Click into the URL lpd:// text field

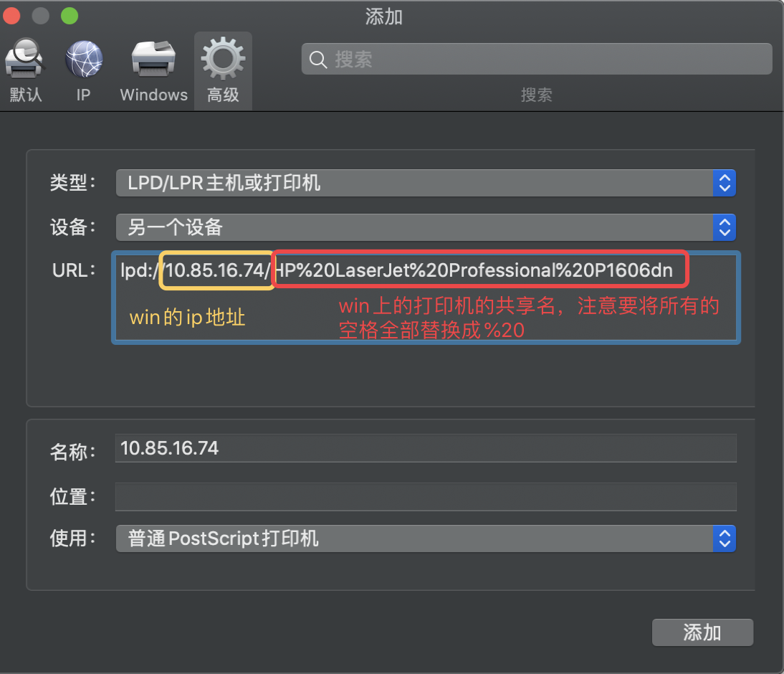(x=426, y=298)
